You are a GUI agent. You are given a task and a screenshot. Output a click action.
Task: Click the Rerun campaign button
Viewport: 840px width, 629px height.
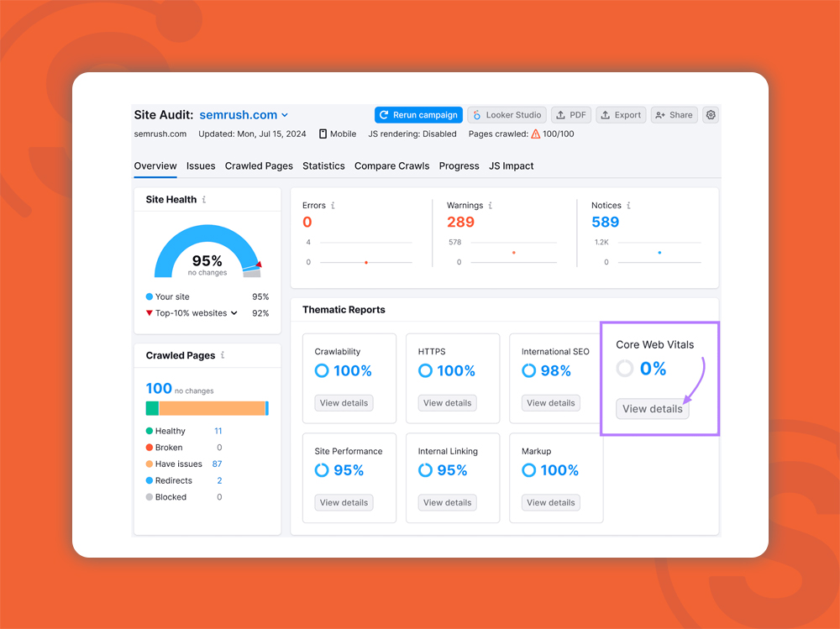pos(418,115)
